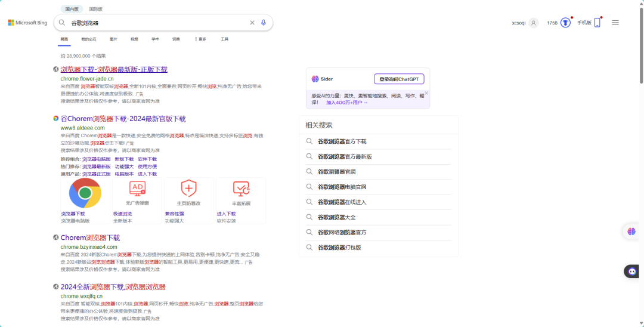Clear the search box with the X icon

pos(252,23)
